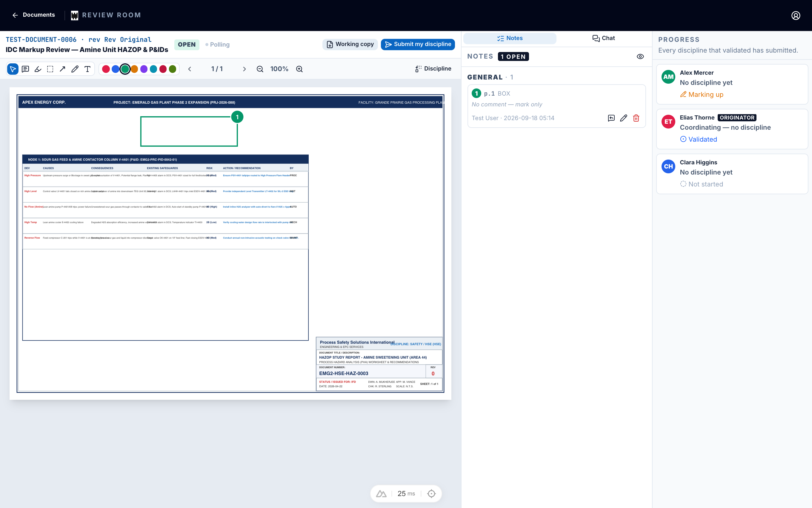Click the CH avatar of Clara Higgins
The image size is (812, 508).
(x=668, y=166)
